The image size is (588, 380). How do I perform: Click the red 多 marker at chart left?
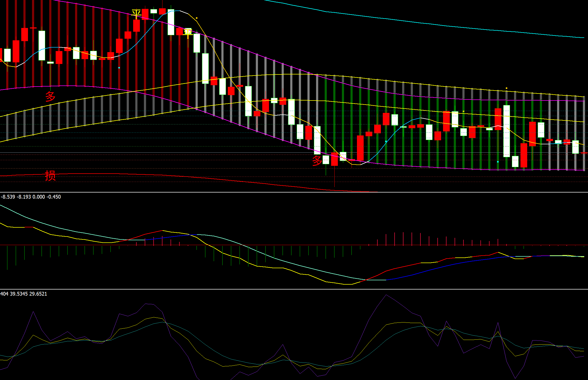[x=50, y=96]
